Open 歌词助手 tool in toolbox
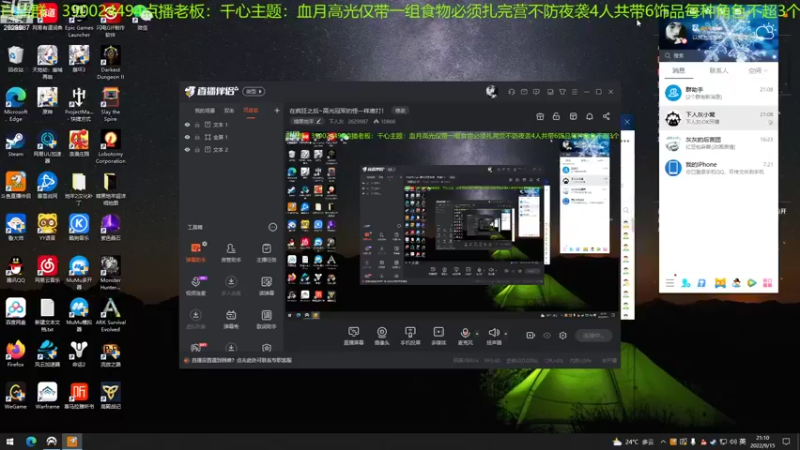 click(x=266, y=319)
